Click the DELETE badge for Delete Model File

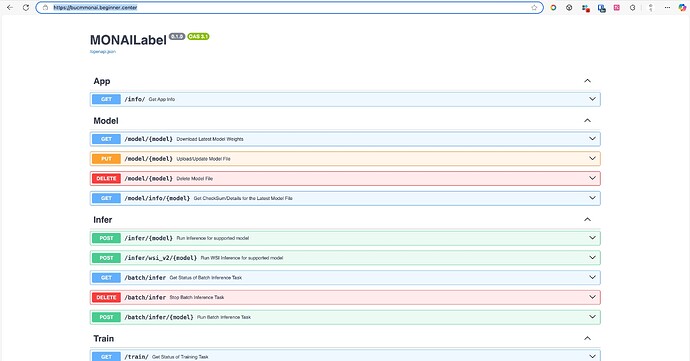[106, 178]
